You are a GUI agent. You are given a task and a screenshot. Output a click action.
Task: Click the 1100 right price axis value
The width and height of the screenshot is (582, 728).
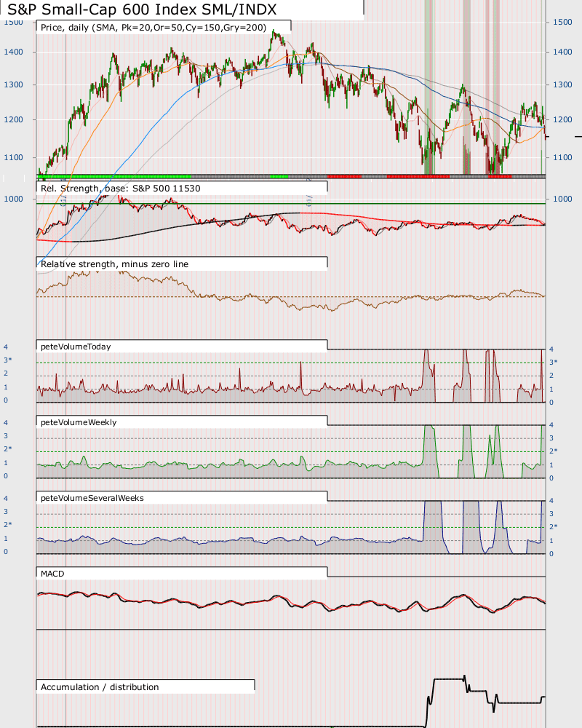[x=562, y=157]
